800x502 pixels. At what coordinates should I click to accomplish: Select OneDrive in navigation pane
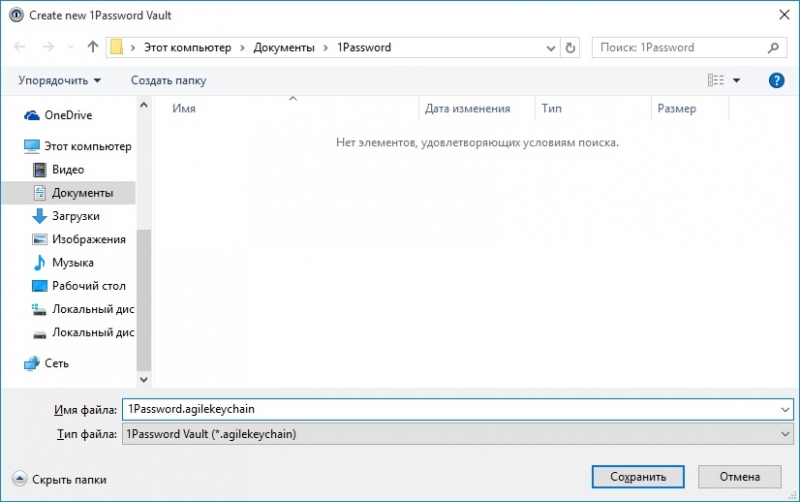pyautogui.click(x=68, y=115)
